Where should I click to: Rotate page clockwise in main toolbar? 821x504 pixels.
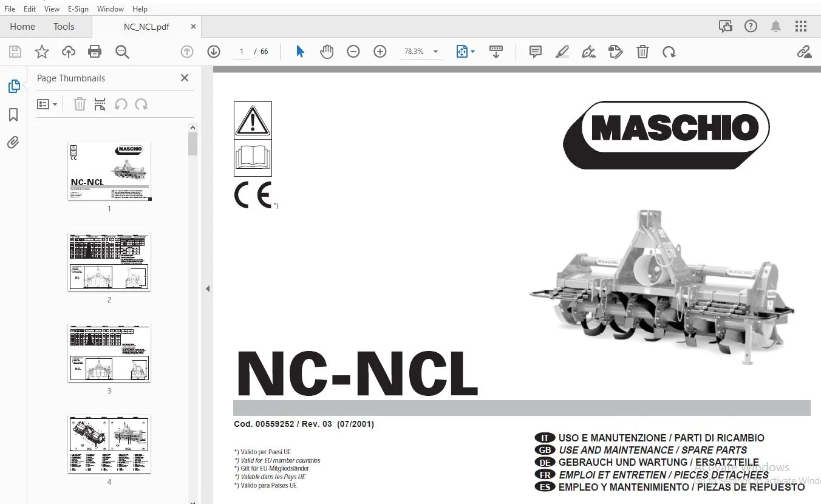(x=669, y=52)
